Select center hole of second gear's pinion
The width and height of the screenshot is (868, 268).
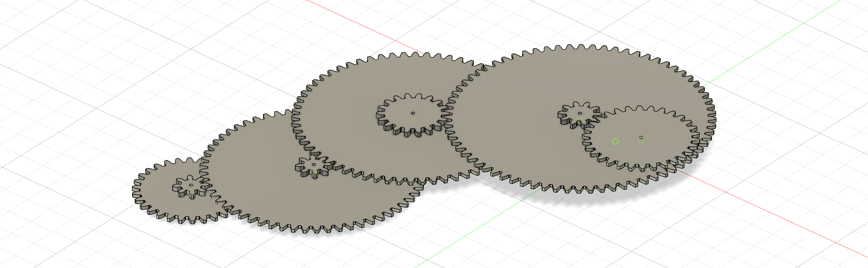(314, 165)
